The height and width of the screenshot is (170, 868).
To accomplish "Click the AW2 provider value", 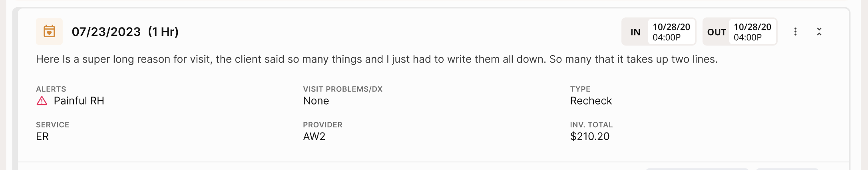I will [314, 136].
